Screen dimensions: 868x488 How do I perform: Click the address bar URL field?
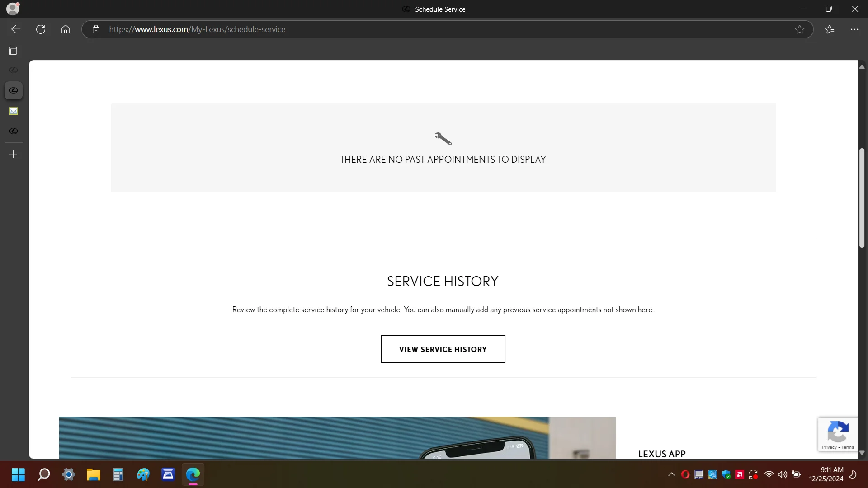pyautogui.click(x=448, y=29)
